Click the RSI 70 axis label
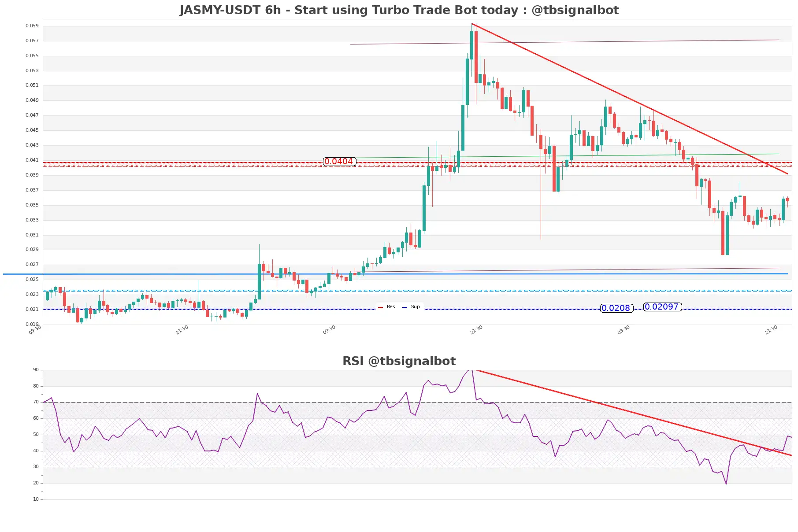This screenshot has width=798, height=532. pos(36,402)
